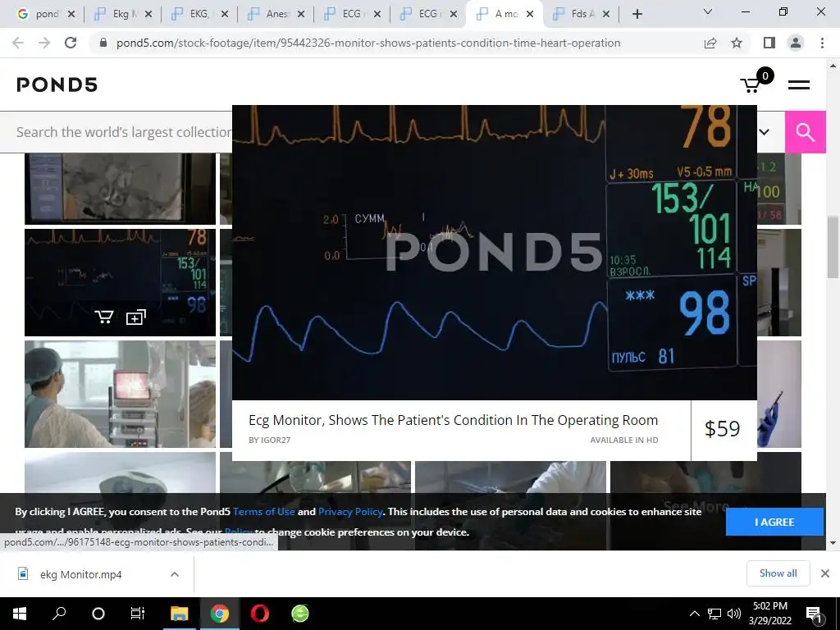Click the $59 price label
The image size is (840, 630).
pos(722,428)
